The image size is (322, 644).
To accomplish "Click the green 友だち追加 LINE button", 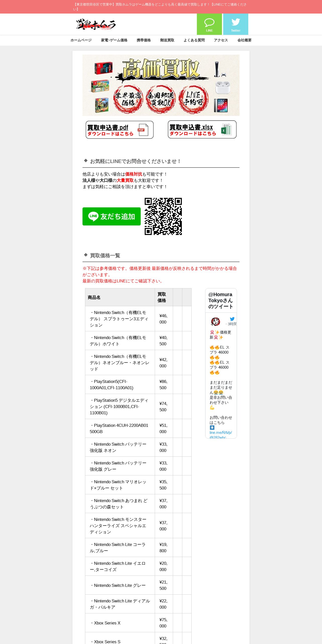I will (x=112, y=216).
